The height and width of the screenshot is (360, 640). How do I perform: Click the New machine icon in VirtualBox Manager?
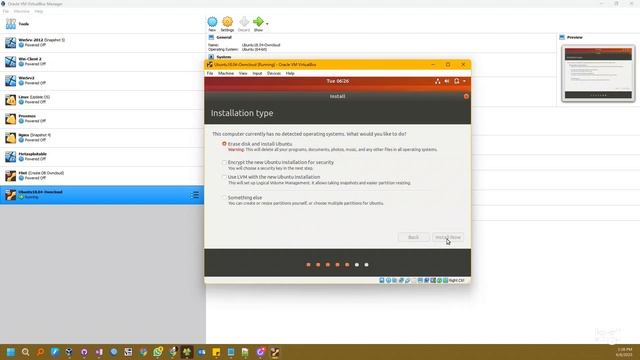point(212,22)
